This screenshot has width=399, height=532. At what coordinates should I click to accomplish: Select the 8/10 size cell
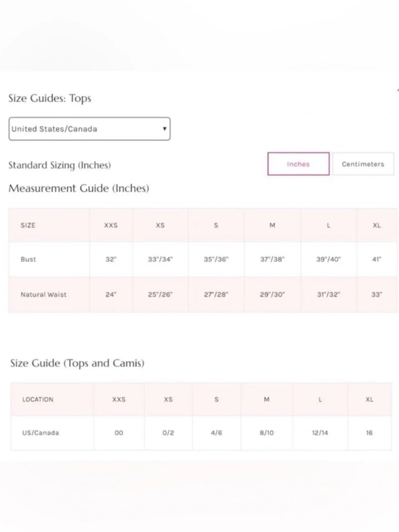point(267,433)
